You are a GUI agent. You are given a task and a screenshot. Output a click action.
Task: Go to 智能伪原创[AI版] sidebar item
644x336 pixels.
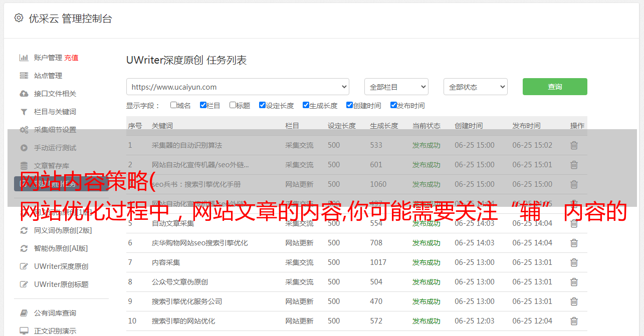pyautogui.click(x=61, y=248)
